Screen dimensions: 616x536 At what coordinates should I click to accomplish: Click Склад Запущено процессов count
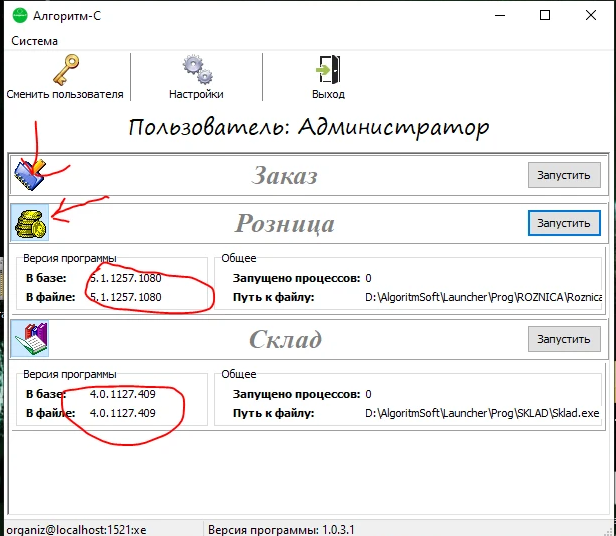[368, 394]
